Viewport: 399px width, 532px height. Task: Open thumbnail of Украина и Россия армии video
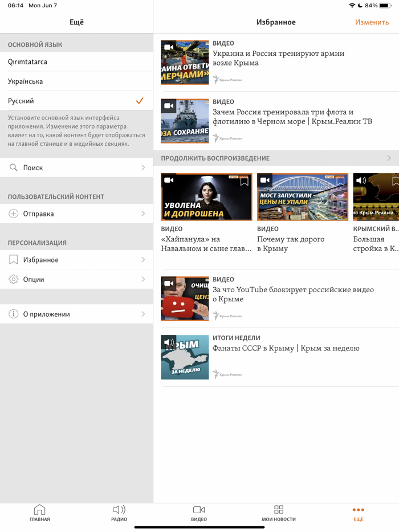point(185,63)
